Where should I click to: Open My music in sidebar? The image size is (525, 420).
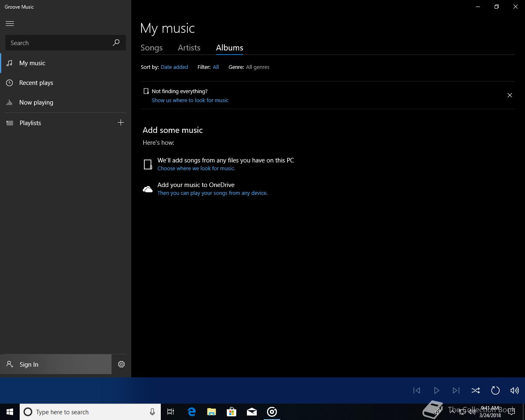66,63
